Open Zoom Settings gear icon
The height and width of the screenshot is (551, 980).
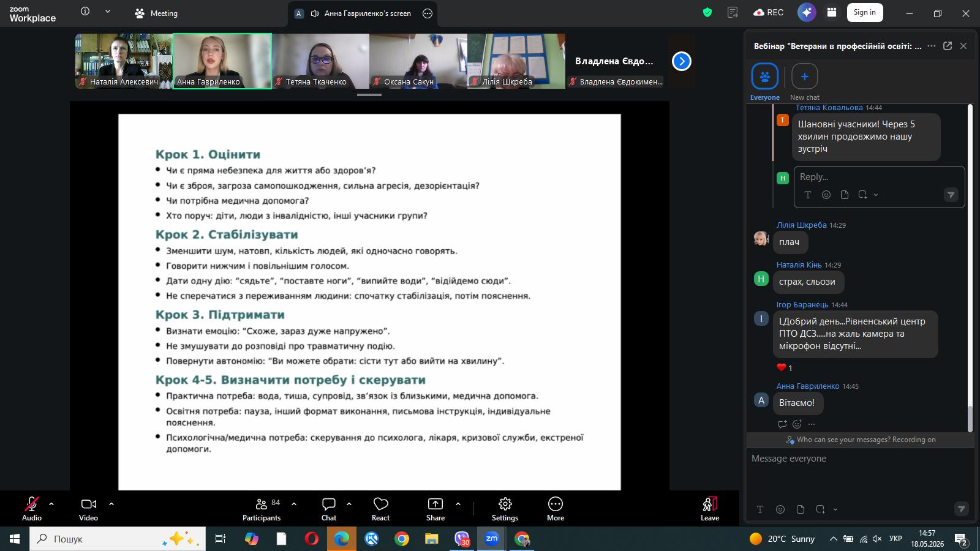(505, 504)
